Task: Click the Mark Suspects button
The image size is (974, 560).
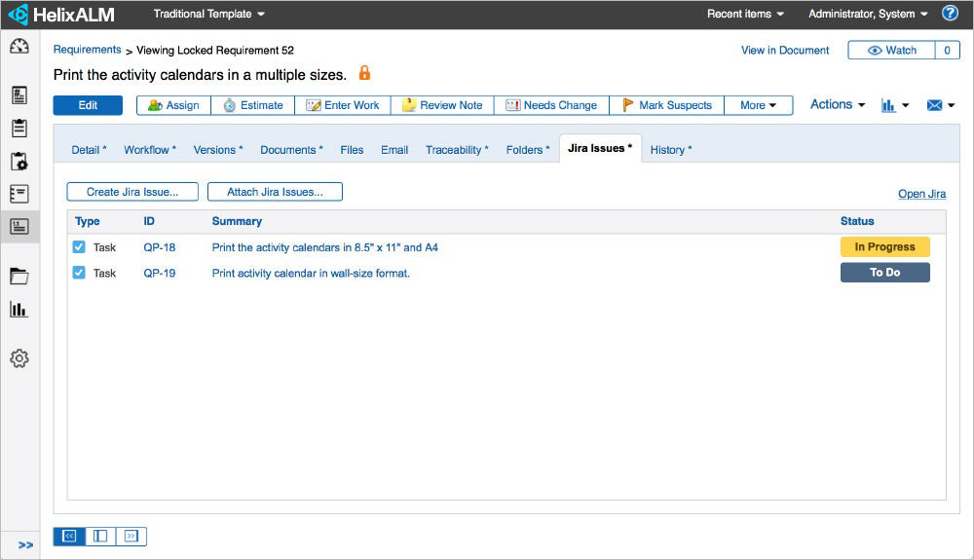Action: pyautogui.click(x=666, y=105)
